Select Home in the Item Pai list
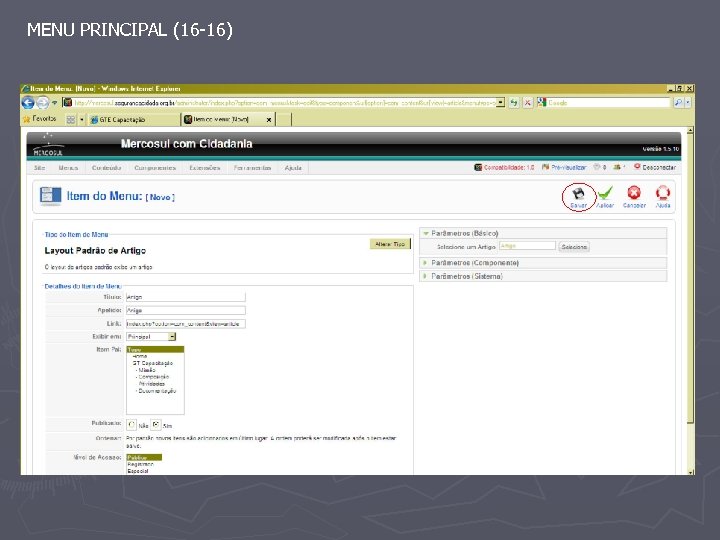The image size is (720, 540). click(x=140, y=356)
